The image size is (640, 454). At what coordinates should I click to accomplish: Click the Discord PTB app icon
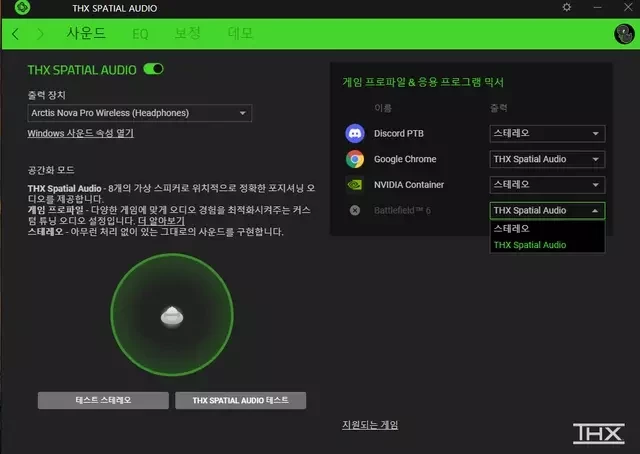[x=355, y=134]
